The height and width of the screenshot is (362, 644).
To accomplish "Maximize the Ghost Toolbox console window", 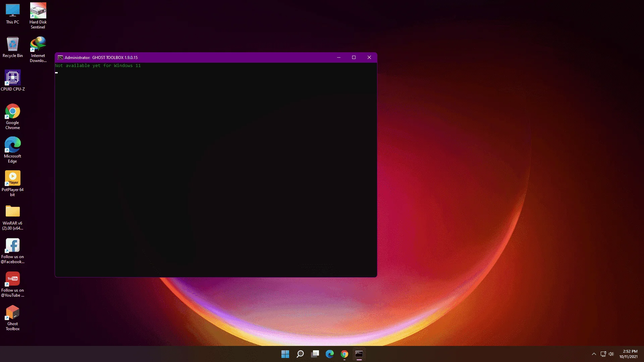I will (354, 58).
